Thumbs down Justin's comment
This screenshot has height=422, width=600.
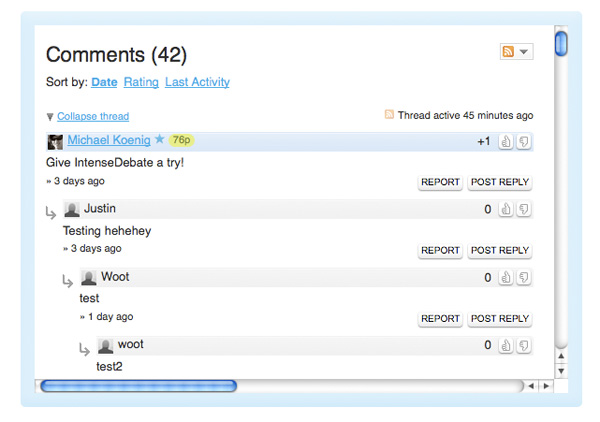pyautogui.click(x=524, y=209)
